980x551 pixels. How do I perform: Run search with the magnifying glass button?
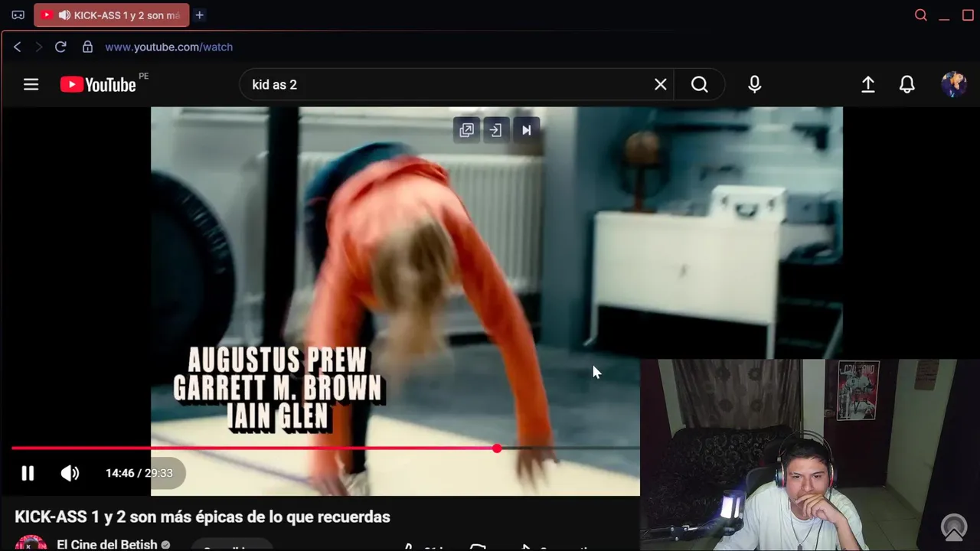700,84
